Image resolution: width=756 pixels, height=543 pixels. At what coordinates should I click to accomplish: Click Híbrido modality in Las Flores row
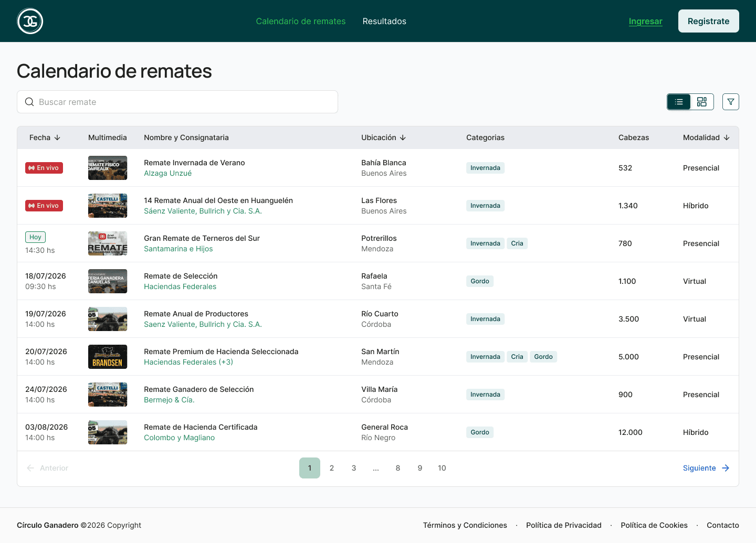[x=696, y=206]
